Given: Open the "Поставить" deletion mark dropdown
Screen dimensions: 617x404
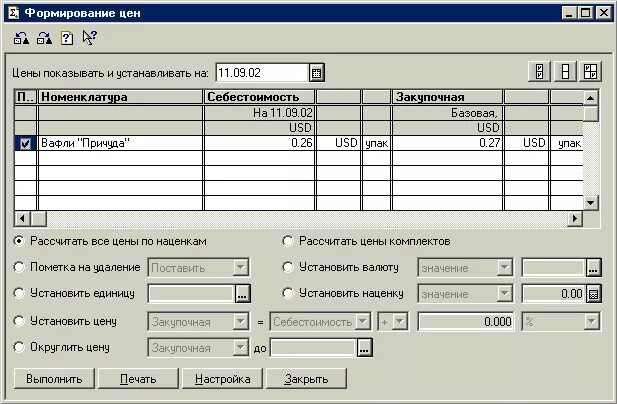Looking at the screenshot, I should (240, 268).
